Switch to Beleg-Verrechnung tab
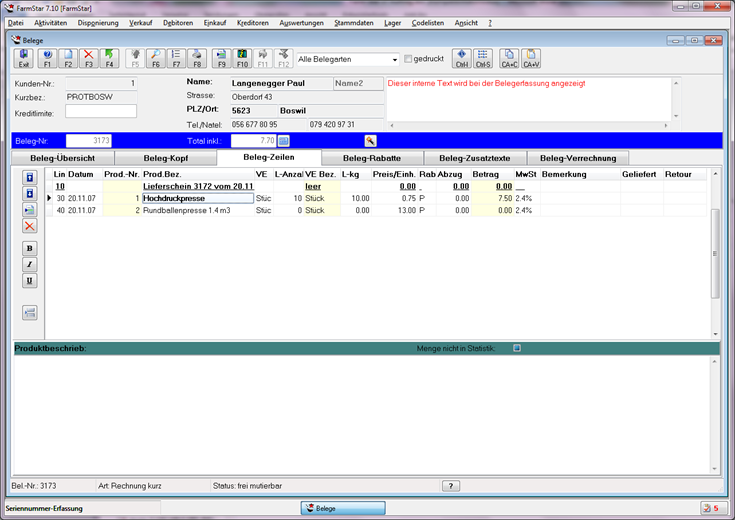The height and width of the screenshot is (520, 735). coord(578,158)
